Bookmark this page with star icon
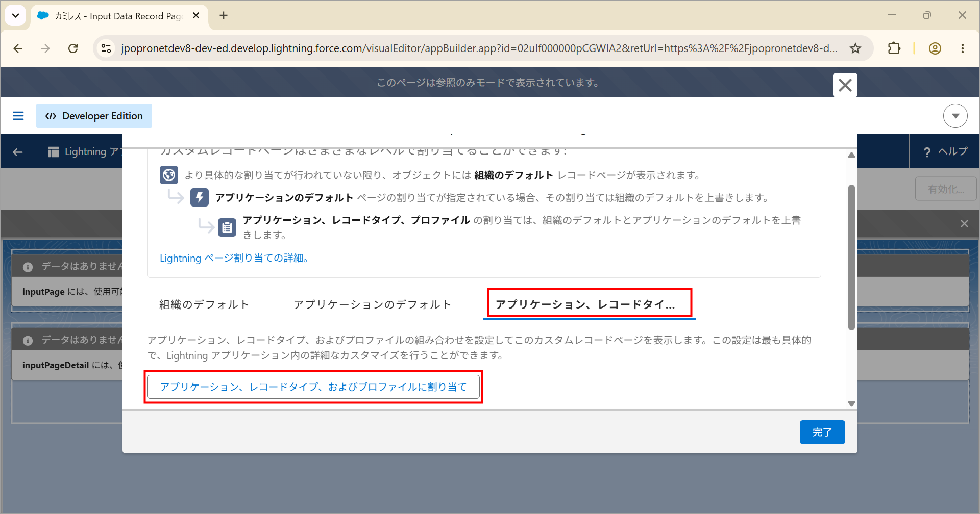This screenshot has height=514, width=980. pos(855,48)
